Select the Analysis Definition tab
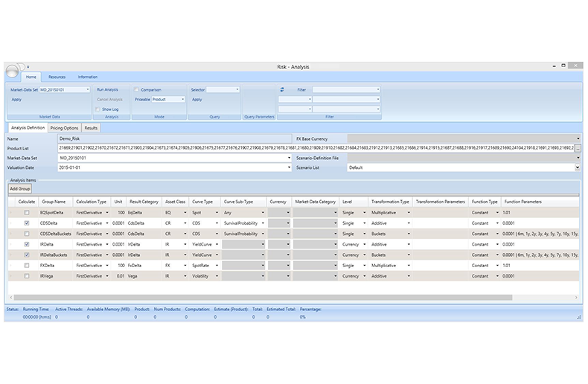The width and height of the screenshot is (588, 384). (x=28, y=127)
